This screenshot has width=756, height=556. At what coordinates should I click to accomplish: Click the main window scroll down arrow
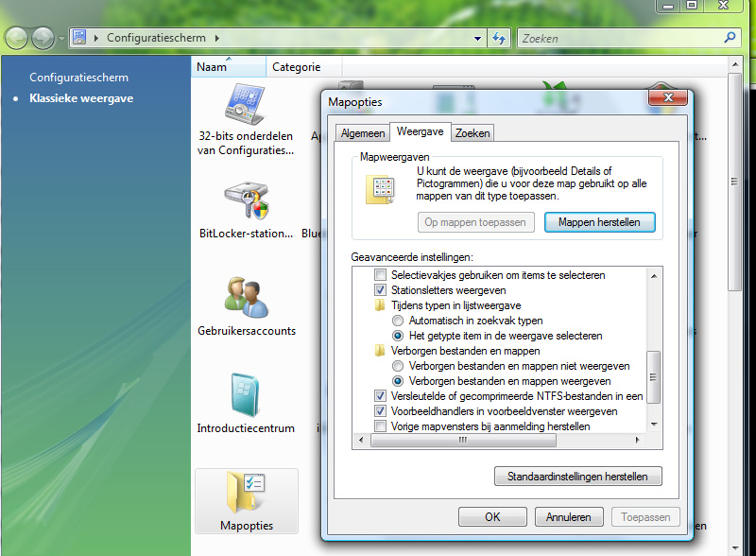coord(735,547)
